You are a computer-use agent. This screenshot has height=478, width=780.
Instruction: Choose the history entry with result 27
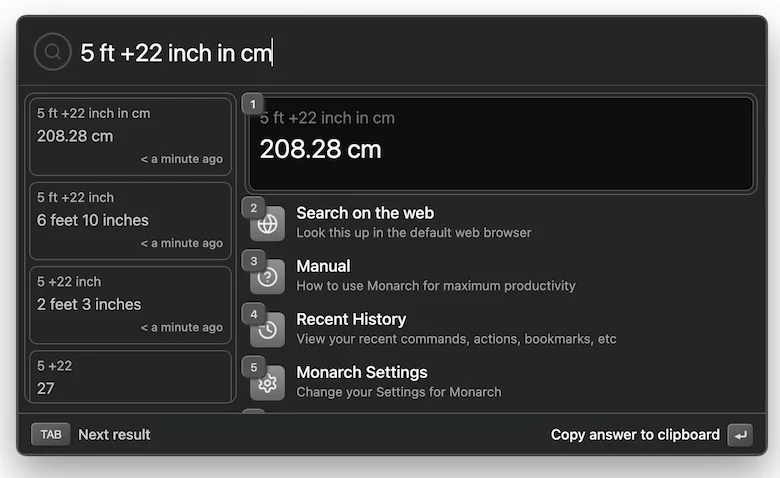[130, 377]
